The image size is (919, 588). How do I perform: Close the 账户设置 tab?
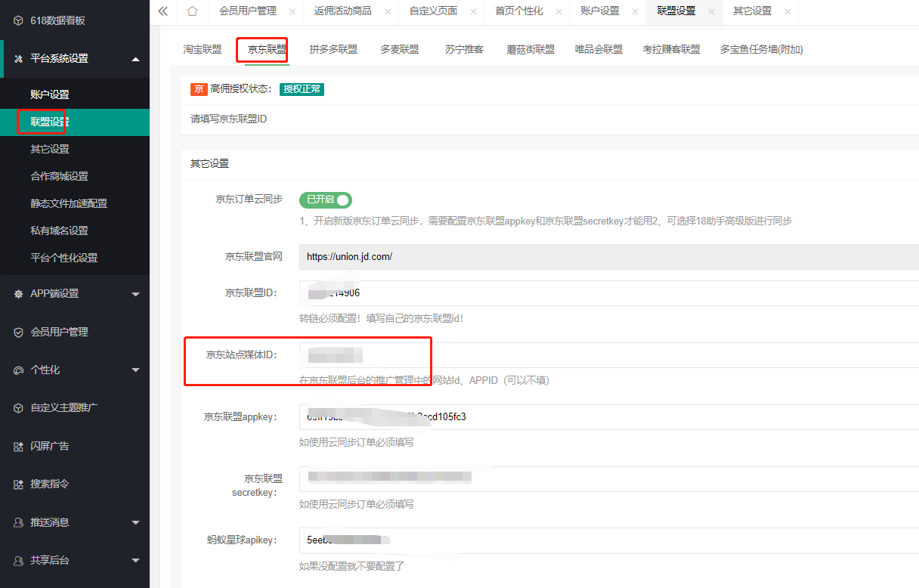636,11
